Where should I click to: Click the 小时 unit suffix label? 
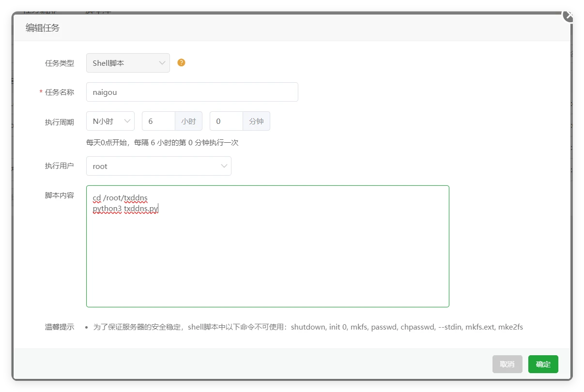[x=188, y=121]
